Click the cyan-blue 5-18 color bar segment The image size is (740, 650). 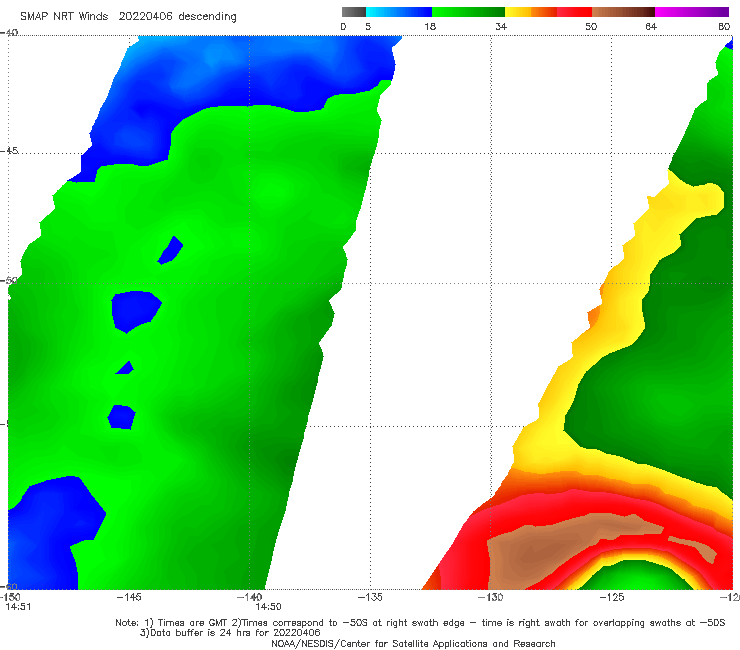coord(399,12)
